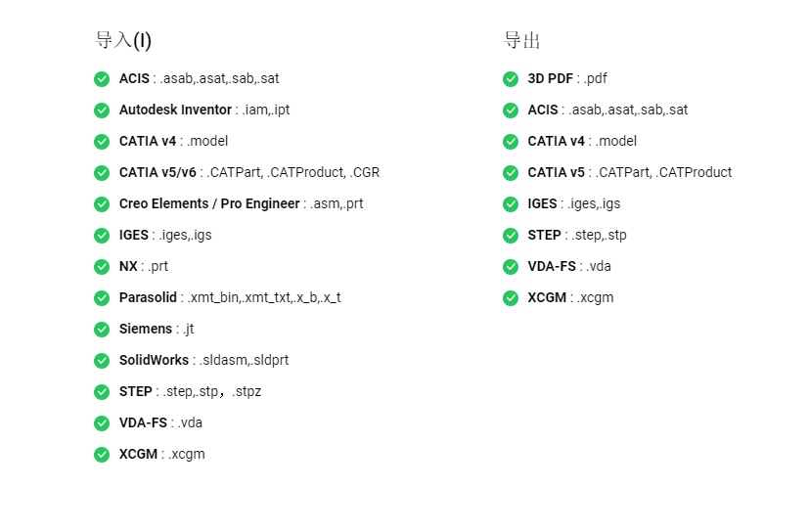
Task: Click green check beside Parasolid
Action: (102, 298)
